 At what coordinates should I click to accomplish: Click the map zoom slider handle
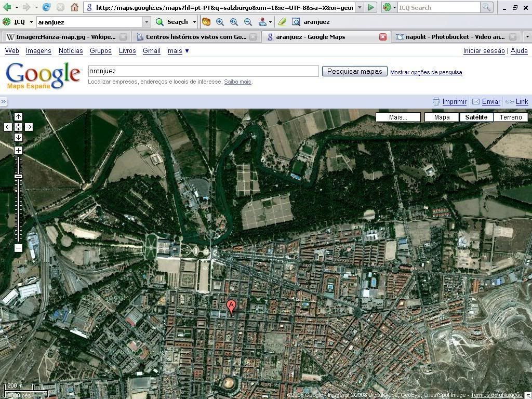(18, 177)
